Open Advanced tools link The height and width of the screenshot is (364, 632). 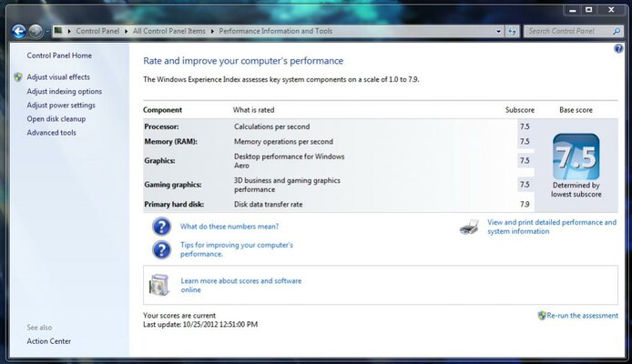pyautogui.click(x=52, y=133)
